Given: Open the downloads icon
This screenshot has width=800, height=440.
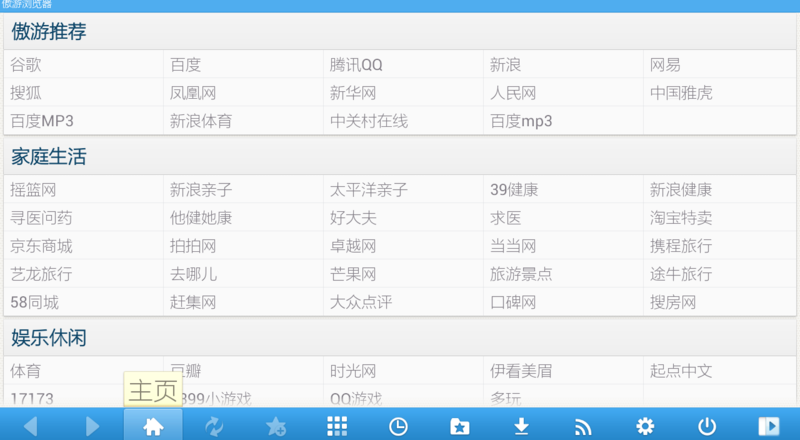Looking at the screenshot, I should tap(521, 426).
